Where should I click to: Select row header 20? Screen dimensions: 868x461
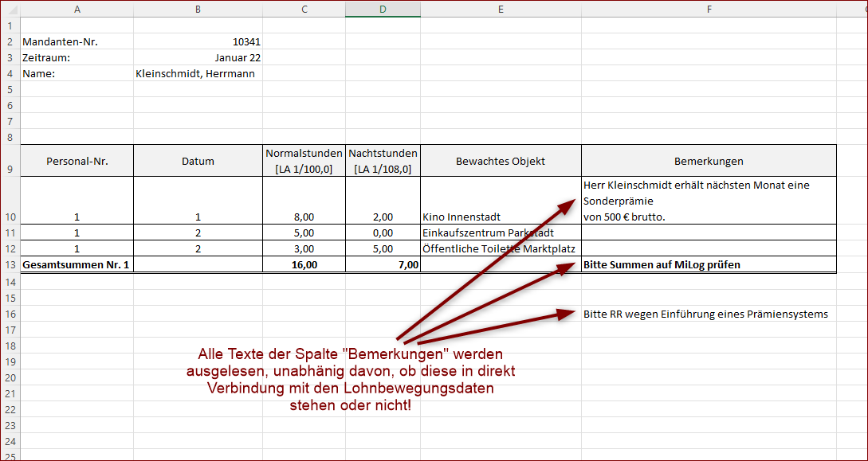(10, 377)
